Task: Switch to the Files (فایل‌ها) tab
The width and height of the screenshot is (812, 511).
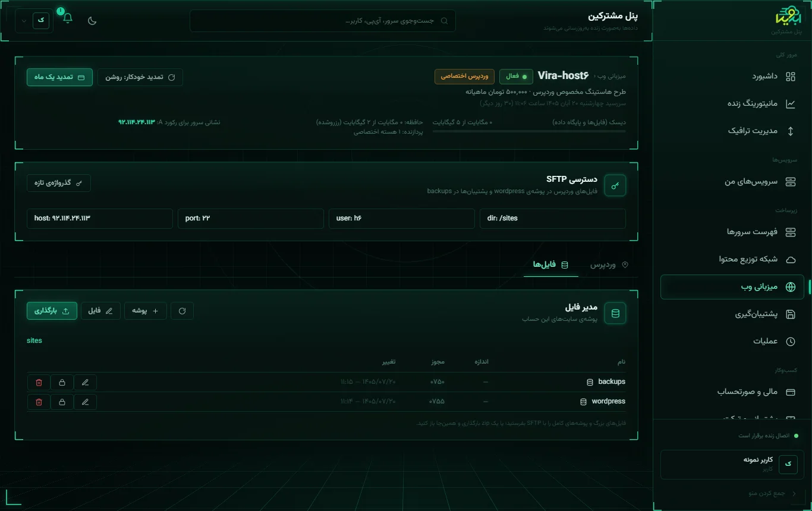Action: pos(551,264)
